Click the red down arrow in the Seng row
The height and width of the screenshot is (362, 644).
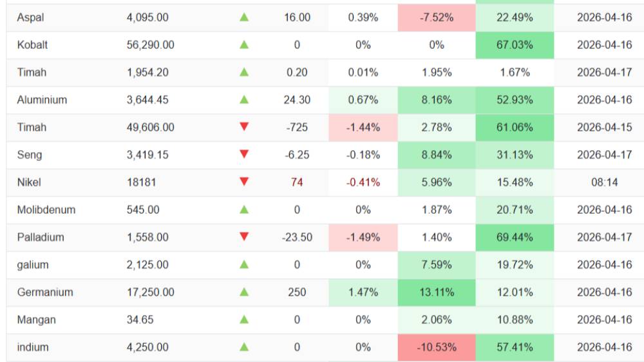coord(244,154)
